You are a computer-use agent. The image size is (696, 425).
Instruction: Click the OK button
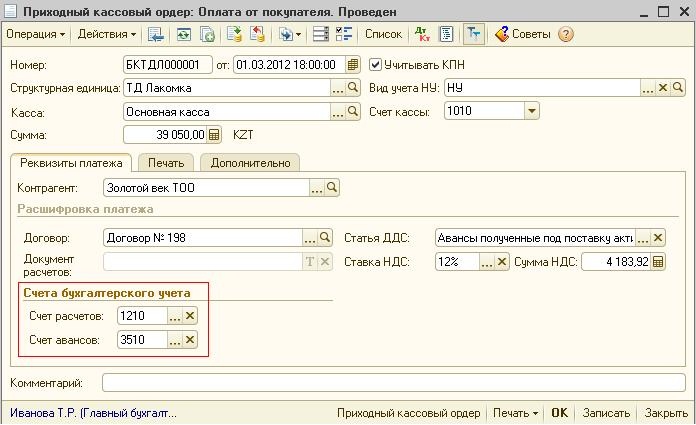click(560, 413)
